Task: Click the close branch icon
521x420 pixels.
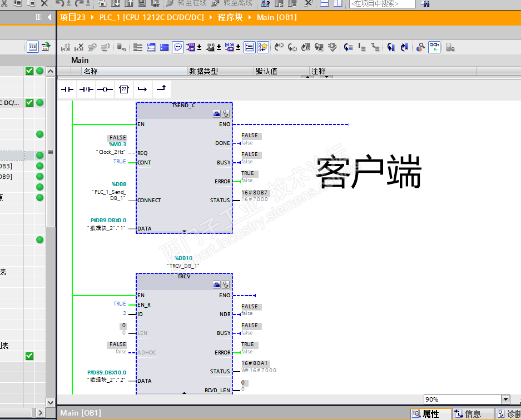Action: [161, 89]
